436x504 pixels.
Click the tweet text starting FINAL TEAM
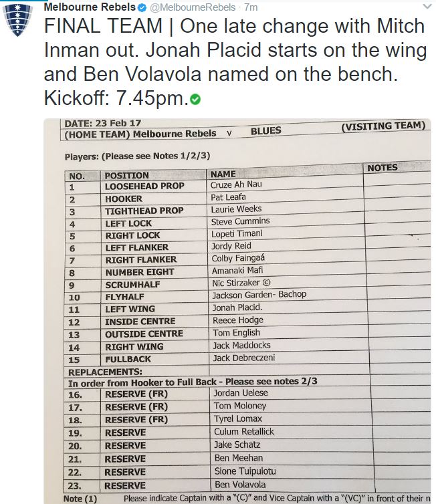(x=235, y=61)
